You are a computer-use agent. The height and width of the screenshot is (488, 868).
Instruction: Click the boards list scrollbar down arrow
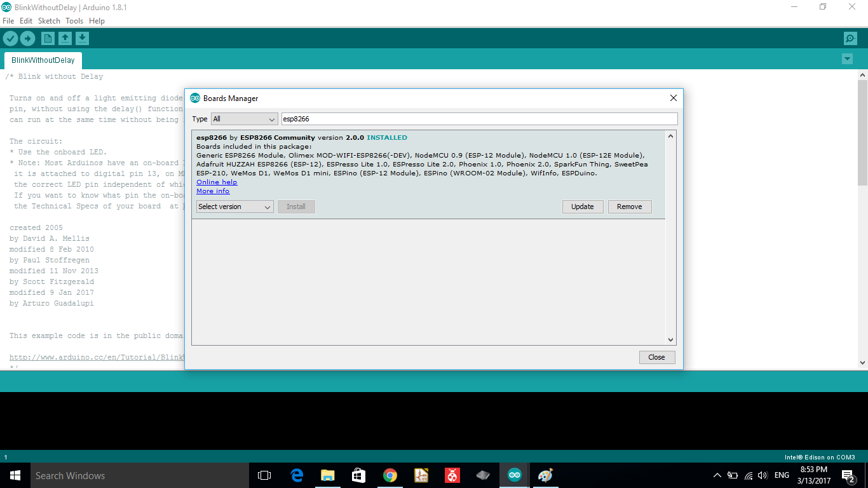(671, 340)
